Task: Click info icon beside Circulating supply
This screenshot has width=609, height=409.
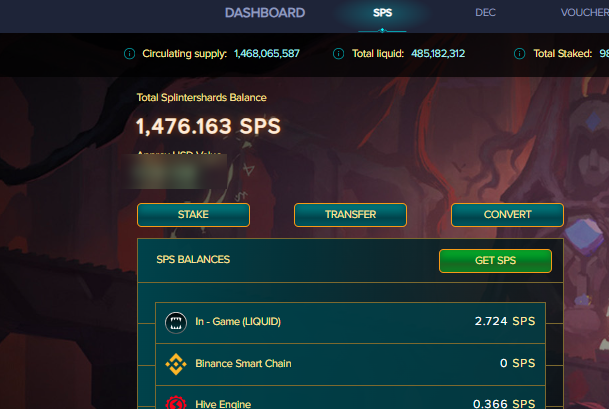Action: click(x=129, y=54)
